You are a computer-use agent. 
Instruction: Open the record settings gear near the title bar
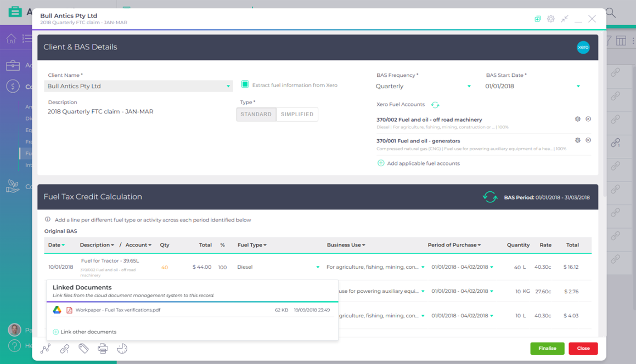(551, 19)
